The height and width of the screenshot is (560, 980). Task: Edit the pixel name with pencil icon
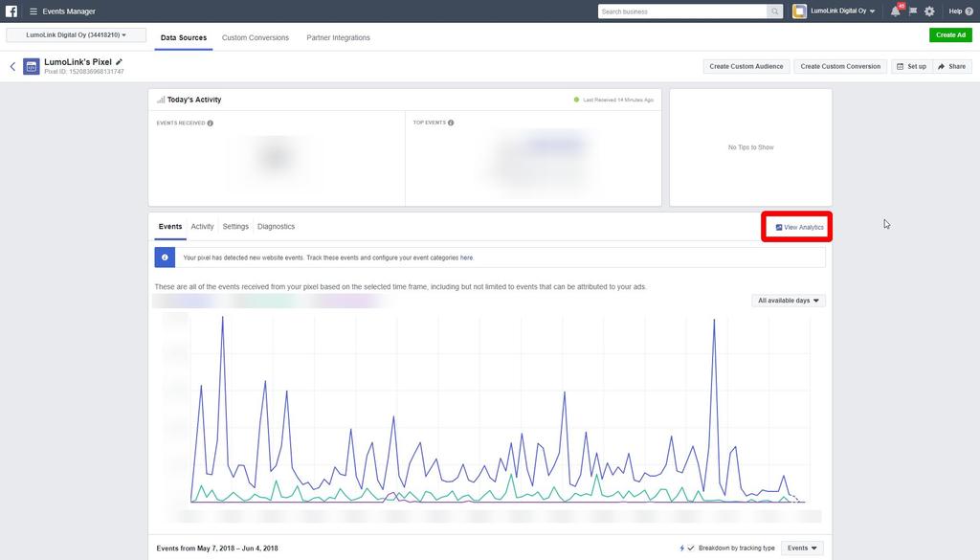point(120,61)
